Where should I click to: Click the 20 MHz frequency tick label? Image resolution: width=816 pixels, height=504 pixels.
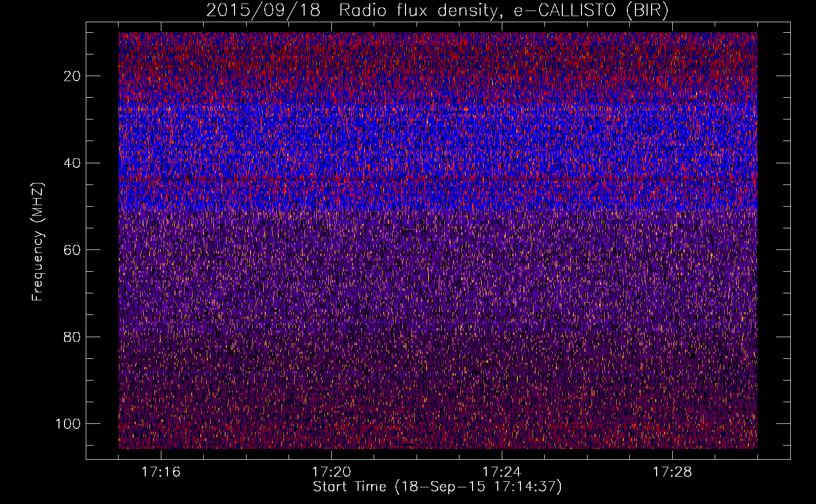tap(72, 76)
